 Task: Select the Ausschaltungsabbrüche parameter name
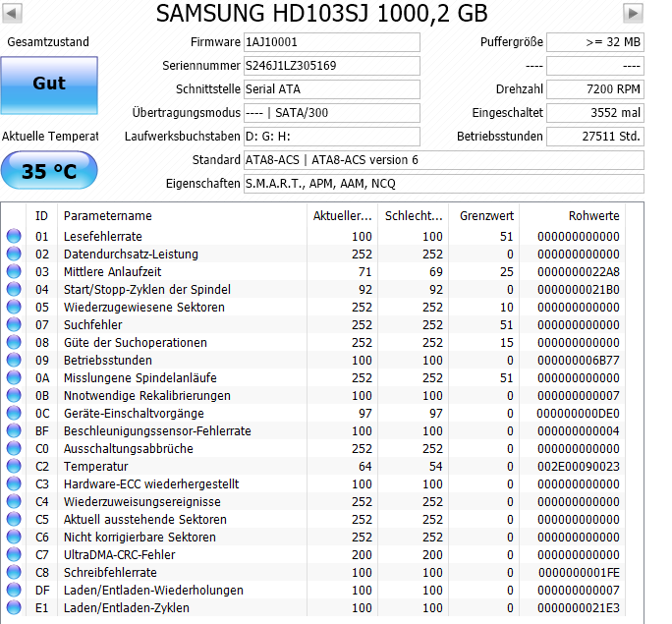[x=129, y=449]
